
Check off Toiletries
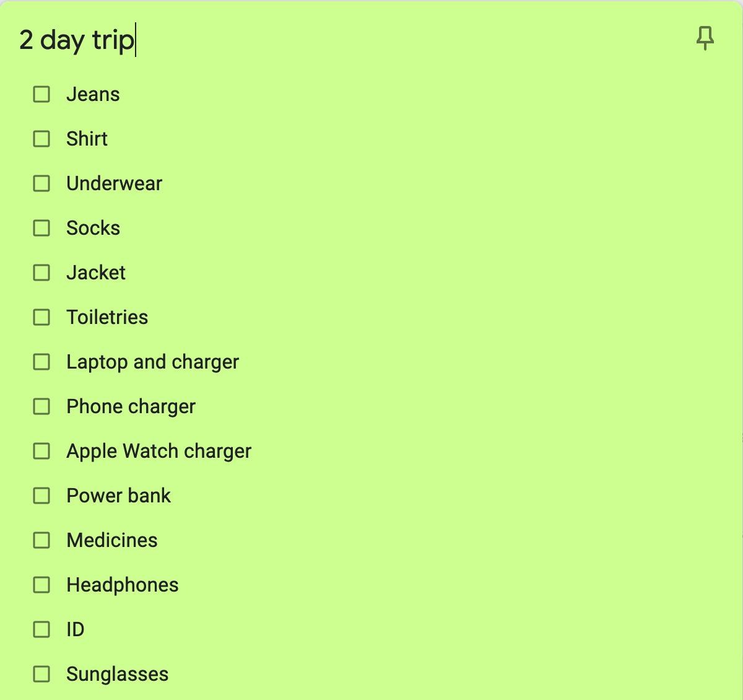(x=41, y=317)
